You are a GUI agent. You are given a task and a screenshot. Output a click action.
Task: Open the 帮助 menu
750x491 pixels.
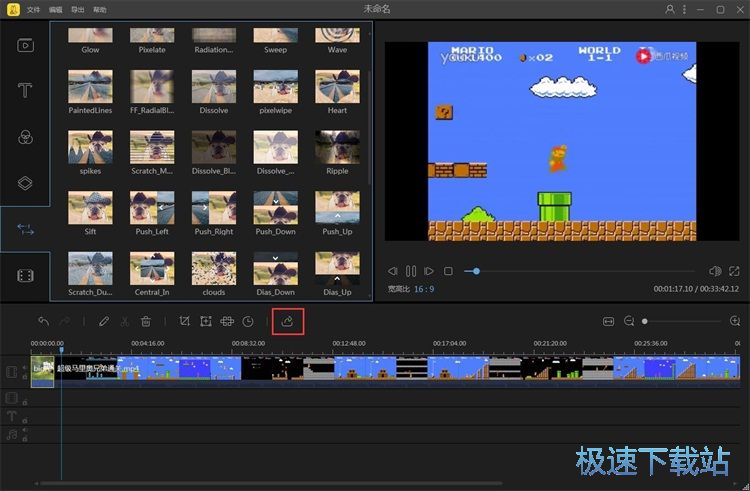click(x=99, y=10)
